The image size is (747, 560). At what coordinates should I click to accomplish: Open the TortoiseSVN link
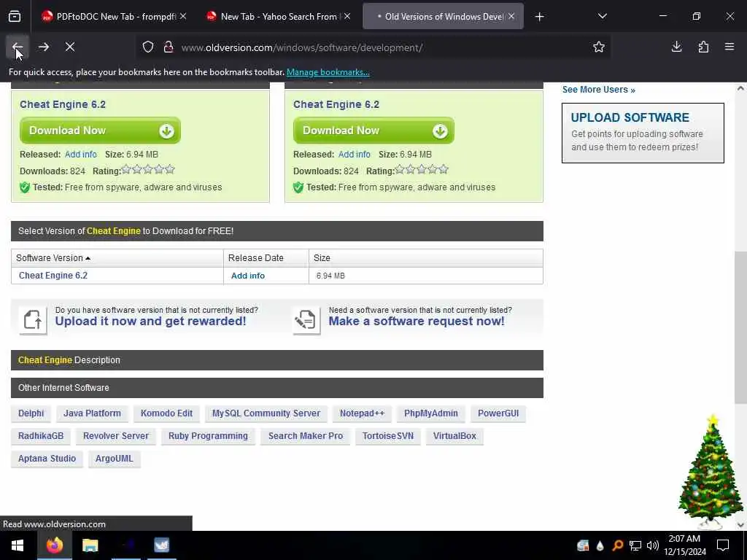[x=388, y=436]
